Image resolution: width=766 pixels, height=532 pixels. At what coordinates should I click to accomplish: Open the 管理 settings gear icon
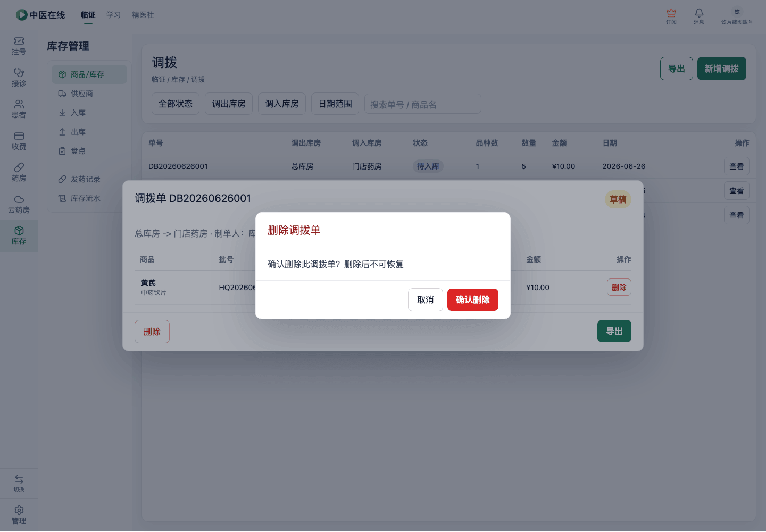click(19, 510)
